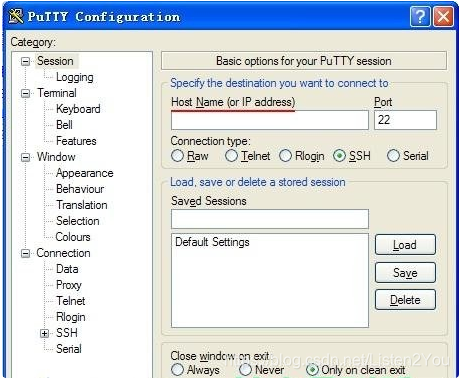The image size is (459, 379).
Task: Open the Appearance settings category
Action: (x=85, y=173)
